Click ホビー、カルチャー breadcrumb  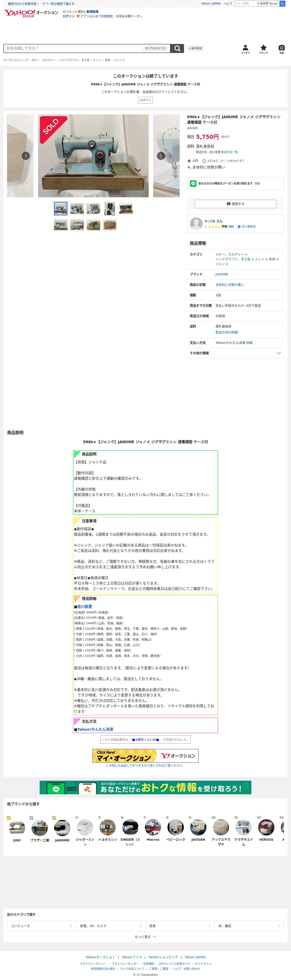(44, 60)
